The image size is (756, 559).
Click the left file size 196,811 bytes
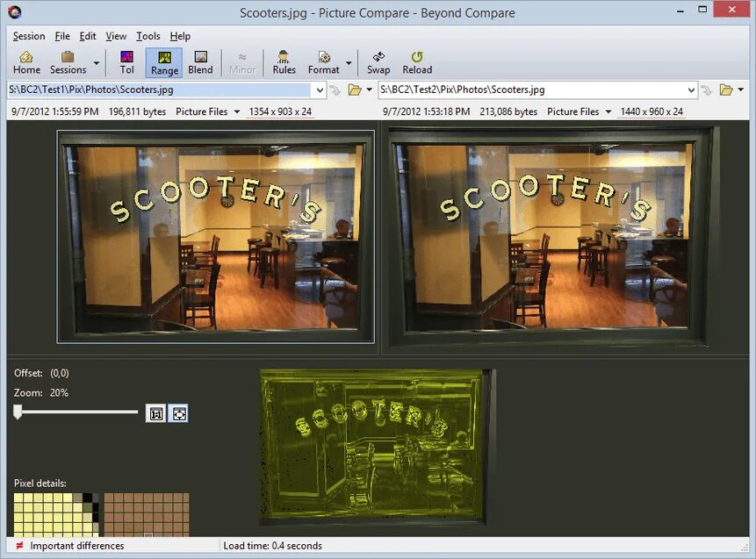137,111
